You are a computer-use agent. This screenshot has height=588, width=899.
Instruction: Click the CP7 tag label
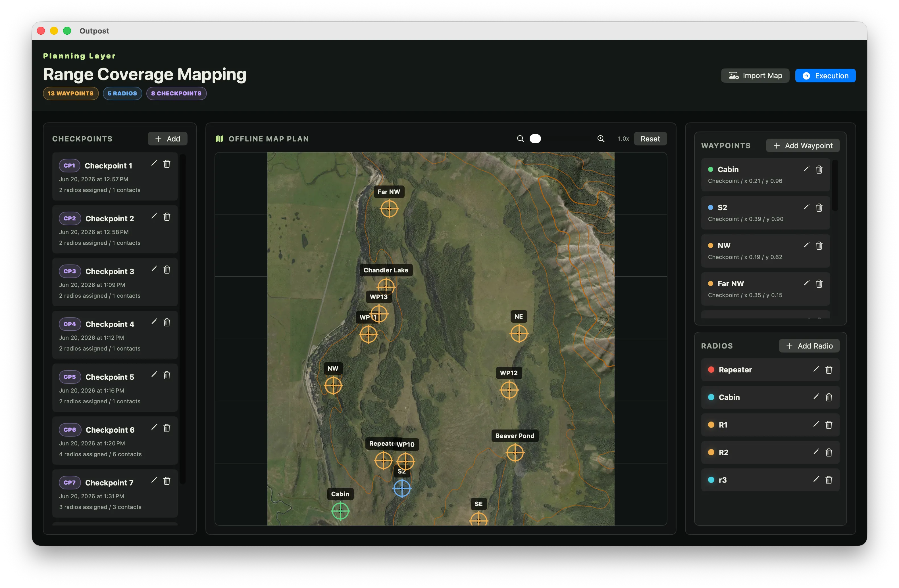coord(70,482)
